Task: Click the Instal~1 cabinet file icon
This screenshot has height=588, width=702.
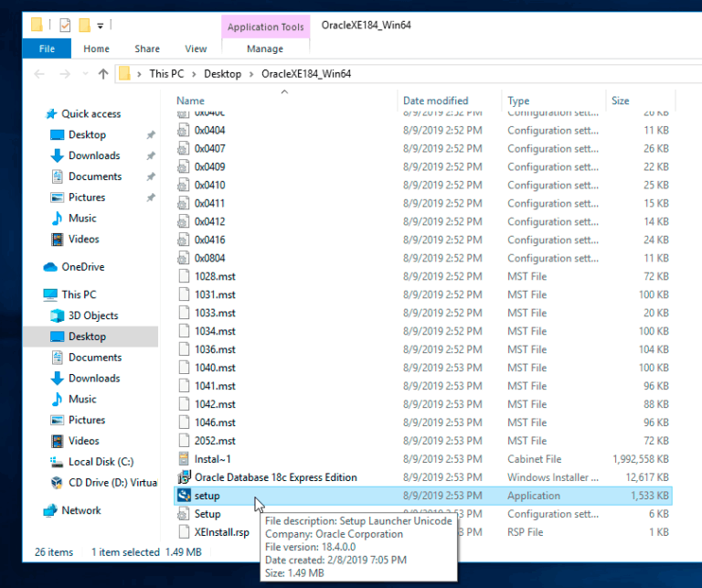Action: point(184,459)
